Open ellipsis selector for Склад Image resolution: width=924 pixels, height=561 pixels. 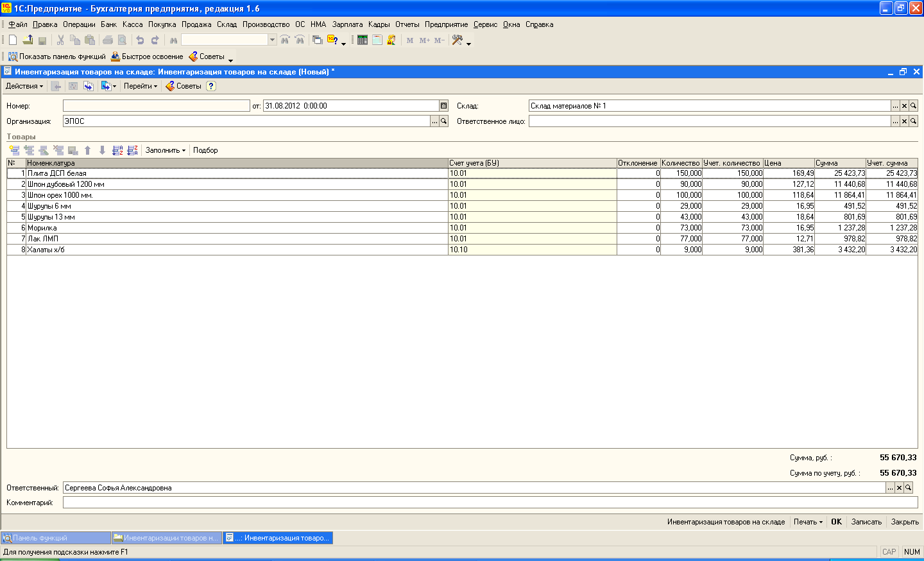click(895, 106)
